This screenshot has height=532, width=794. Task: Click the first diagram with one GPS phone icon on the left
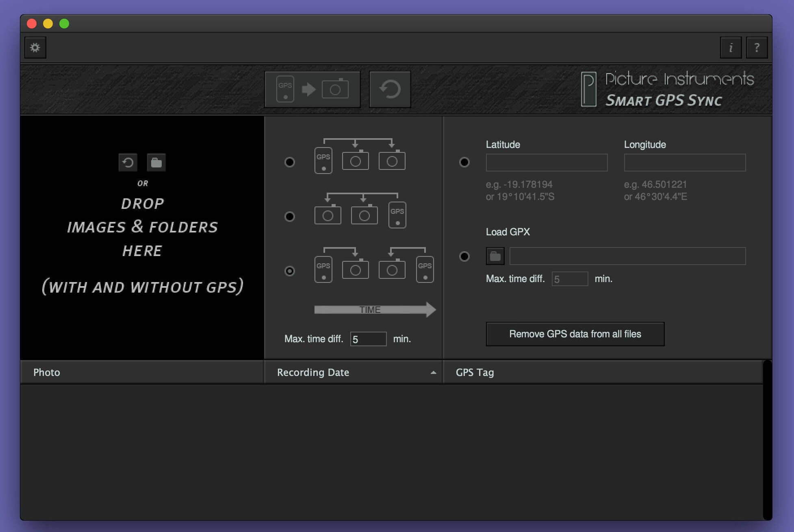(x=360, y=156)
